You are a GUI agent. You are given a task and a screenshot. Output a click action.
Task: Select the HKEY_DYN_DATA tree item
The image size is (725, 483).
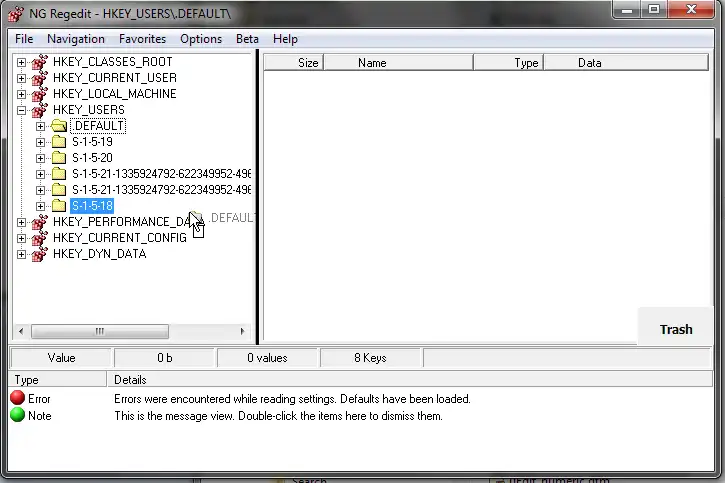coord(99,254)
